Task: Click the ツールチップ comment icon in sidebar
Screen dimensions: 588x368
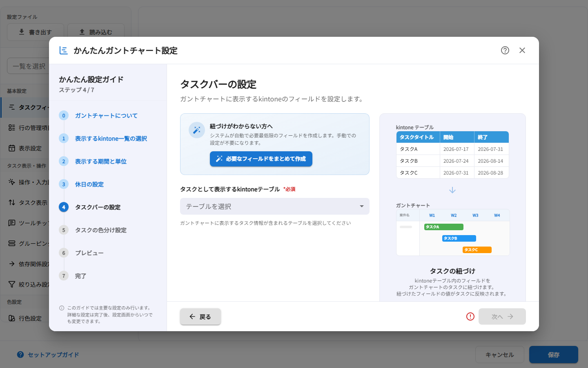Action: click(x=12, y=223)
